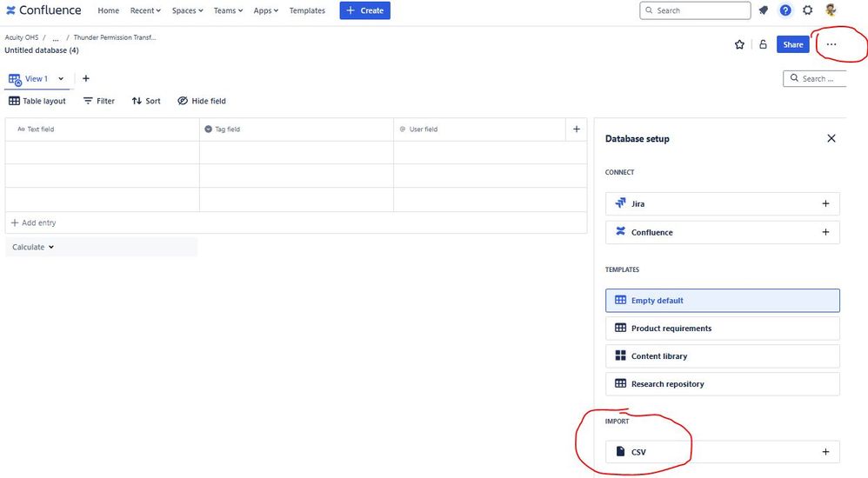Open the Filter options
The width and height of the screenshot is (868, 478).
coord(99,101)
